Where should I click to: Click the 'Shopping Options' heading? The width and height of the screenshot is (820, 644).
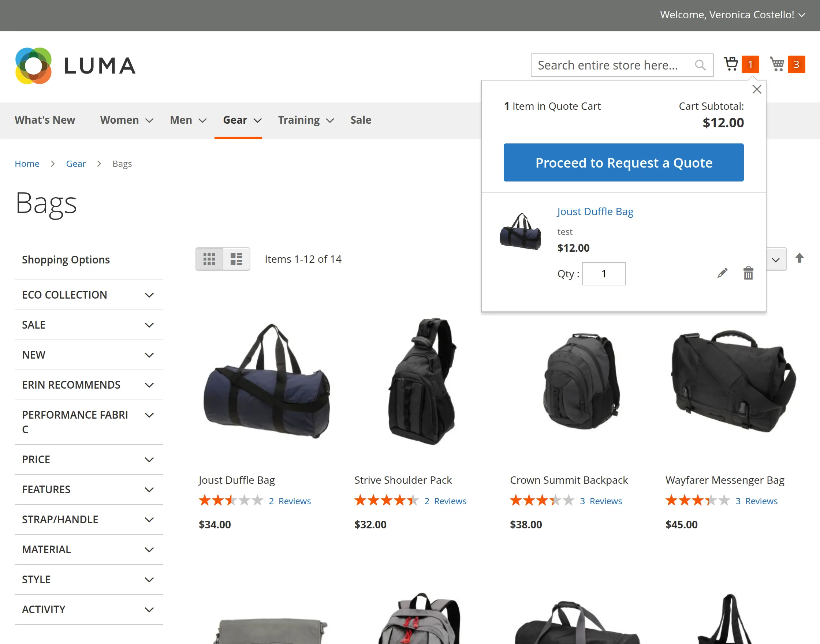click(66, 260)
